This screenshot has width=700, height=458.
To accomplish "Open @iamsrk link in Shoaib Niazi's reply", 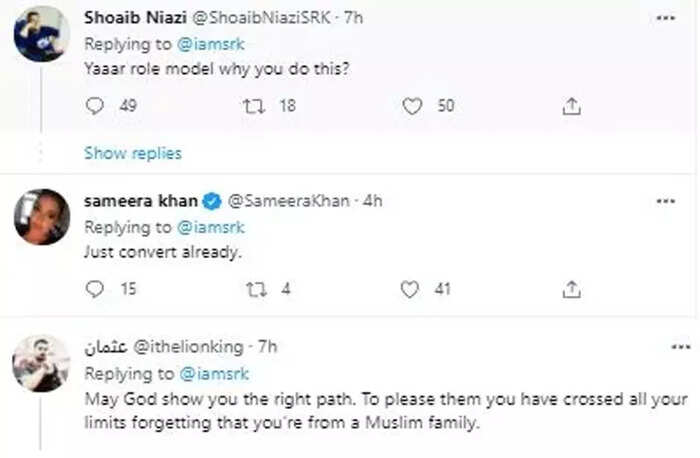I will [211, 44].
